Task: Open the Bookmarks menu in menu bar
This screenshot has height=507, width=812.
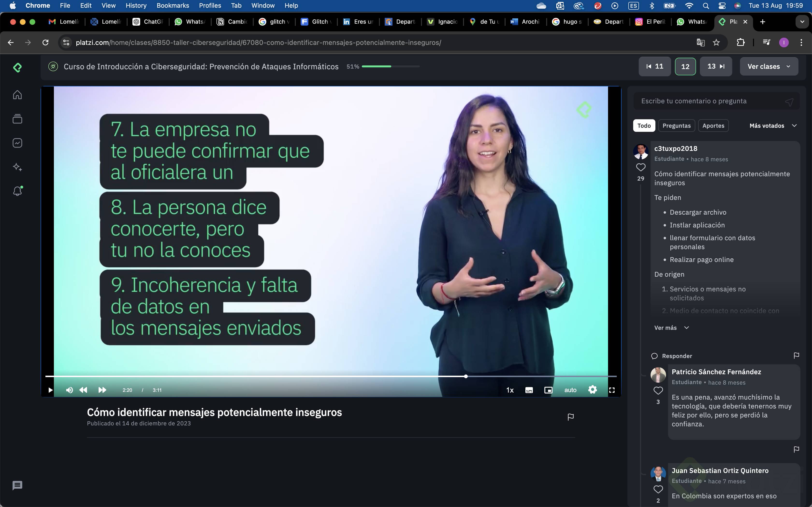Action: [173, 5]
